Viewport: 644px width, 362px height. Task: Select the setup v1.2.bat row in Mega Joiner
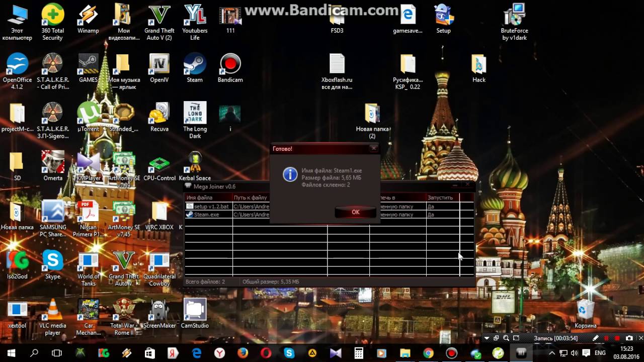329,207
